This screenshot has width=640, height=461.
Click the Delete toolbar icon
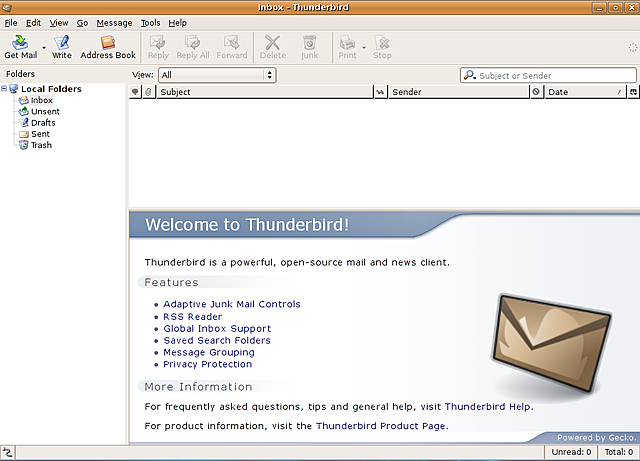point(273,47)
